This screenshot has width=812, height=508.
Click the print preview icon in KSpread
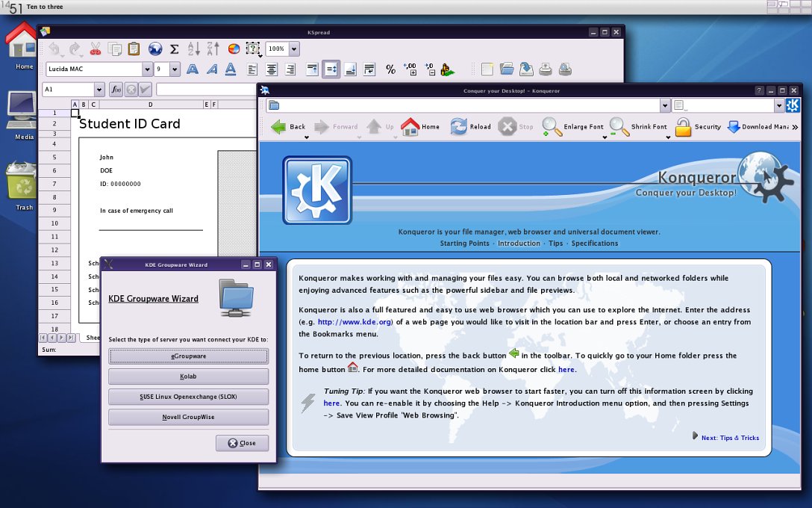(x=565, y=69)
